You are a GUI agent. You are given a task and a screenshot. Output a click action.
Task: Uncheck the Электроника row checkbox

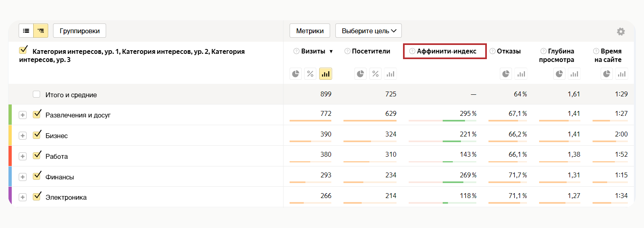point(37,196)
